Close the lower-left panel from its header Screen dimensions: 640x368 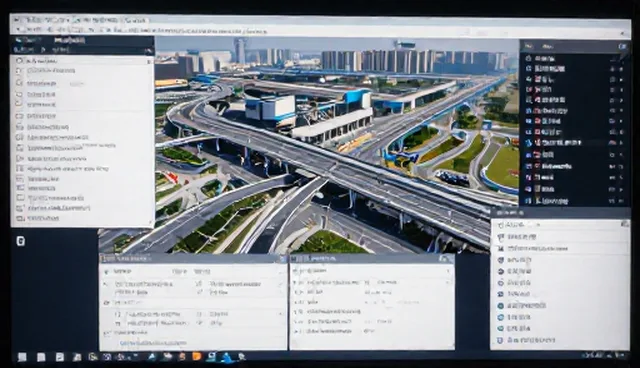click(x=281, y=259)
